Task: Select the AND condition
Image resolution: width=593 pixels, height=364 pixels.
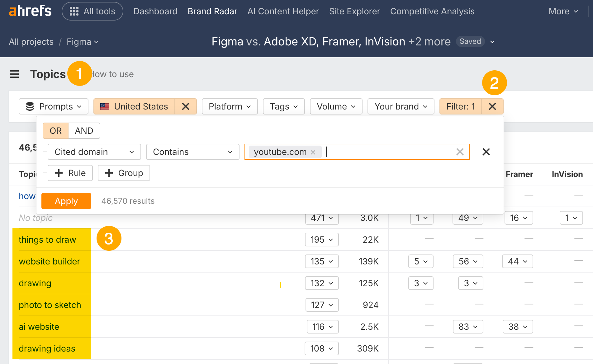Action: coord(84,131)
